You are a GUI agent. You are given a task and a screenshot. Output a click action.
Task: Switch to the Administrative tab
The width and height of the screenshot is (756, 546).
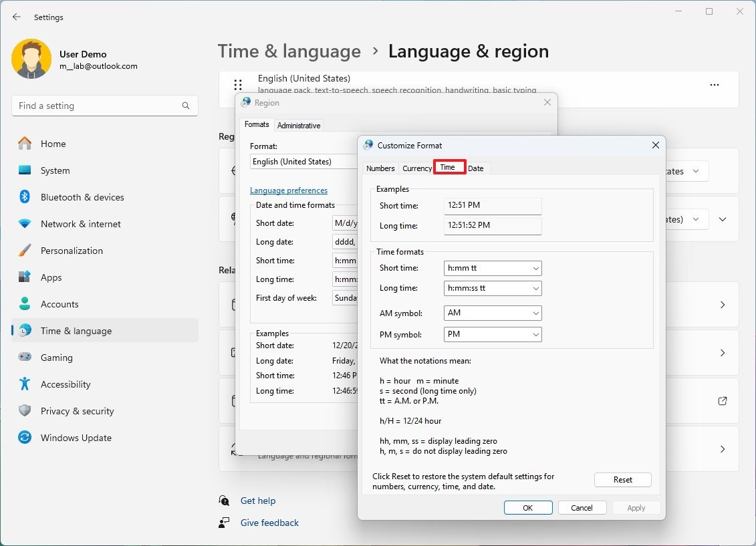click(299, 125)
